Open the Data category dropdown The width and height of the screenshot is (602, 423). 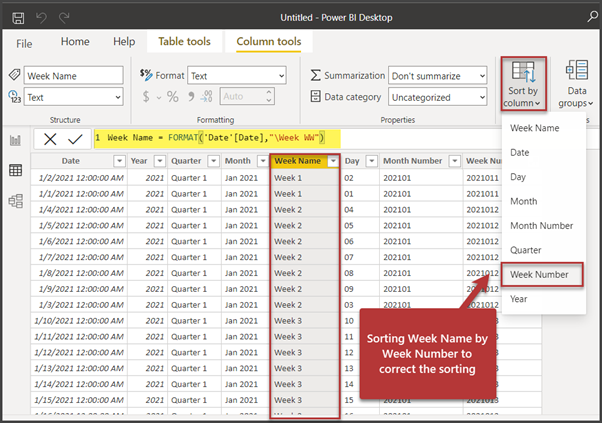click(438, 97)
